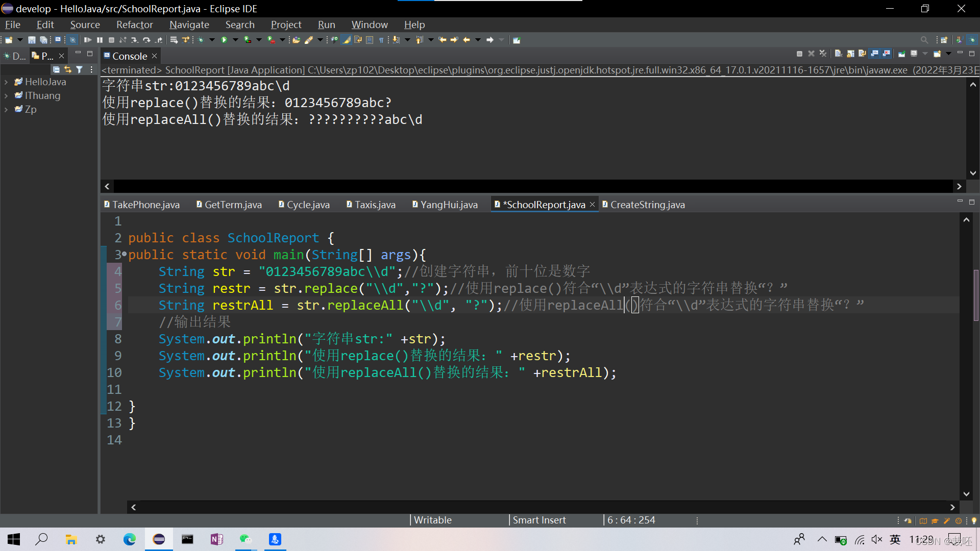Click Smart Insert in status bar
The height and width of the screenshot is (551, 980).
coord(539,520)
